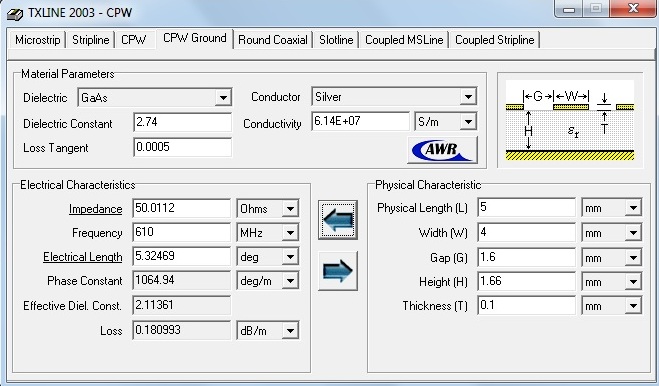Click the Phase Constant value 1064.94

tap(182, 280)
